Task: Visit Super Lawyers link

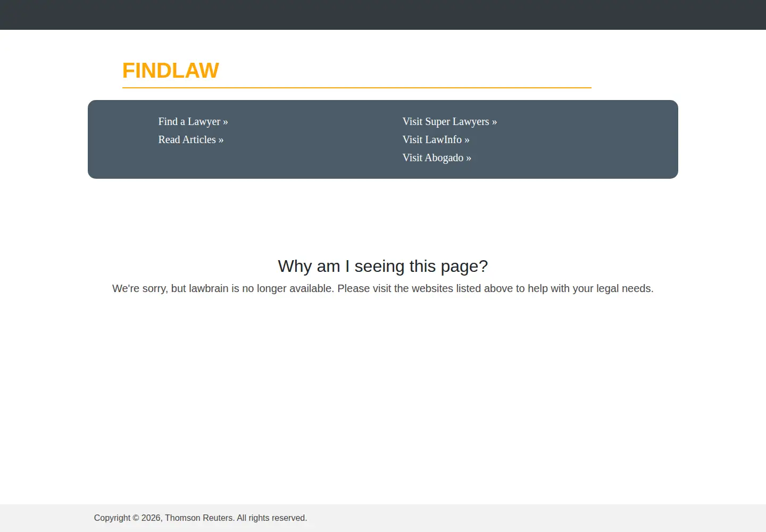Action: (449, 122)
